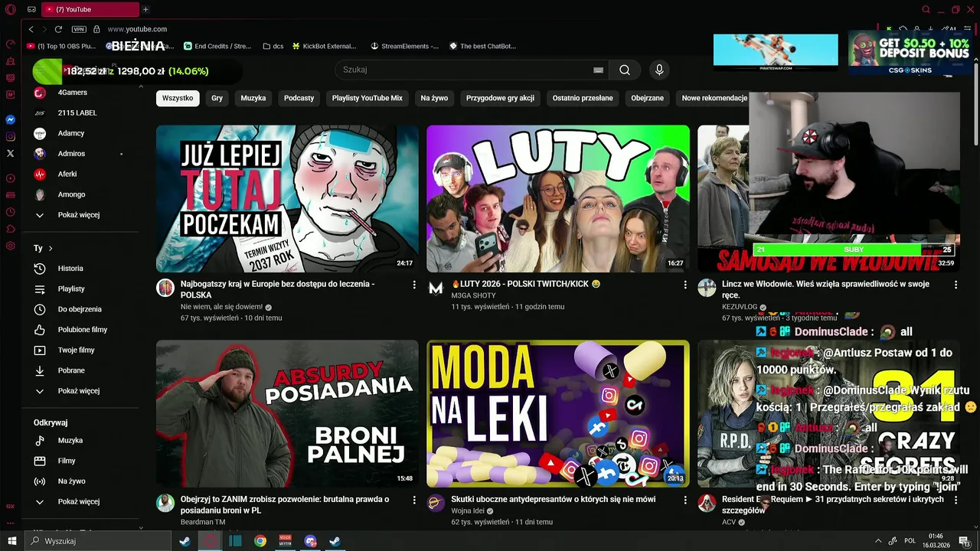
Task: Open Historia in the YouTube sidebar
Action: click(70, 269)
